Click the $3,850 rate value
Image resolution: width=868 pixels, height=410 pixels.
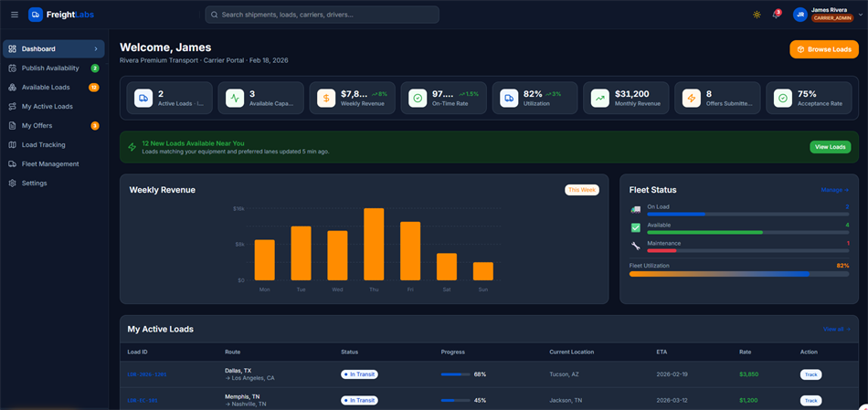click(x=749, y=374)
